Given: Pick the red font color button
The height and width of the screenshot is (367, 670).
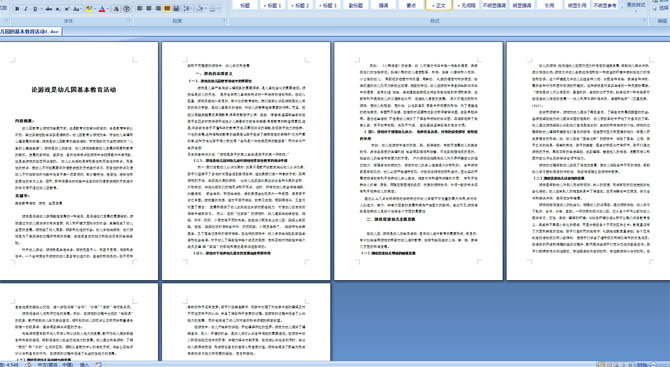Looking at the screenshot, I should tap(102, 9).
